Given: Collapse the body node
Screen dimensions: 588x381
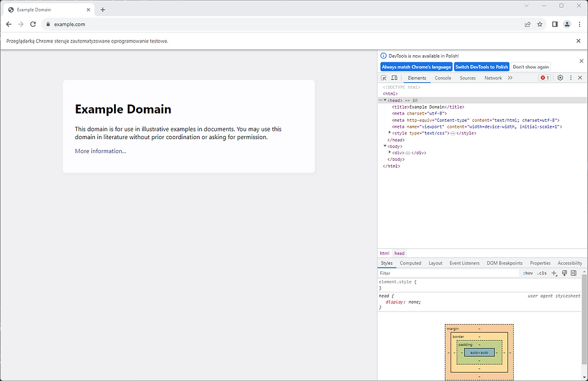Looking at the screenshot, I should pyautogui.click(x=385, y=146).
